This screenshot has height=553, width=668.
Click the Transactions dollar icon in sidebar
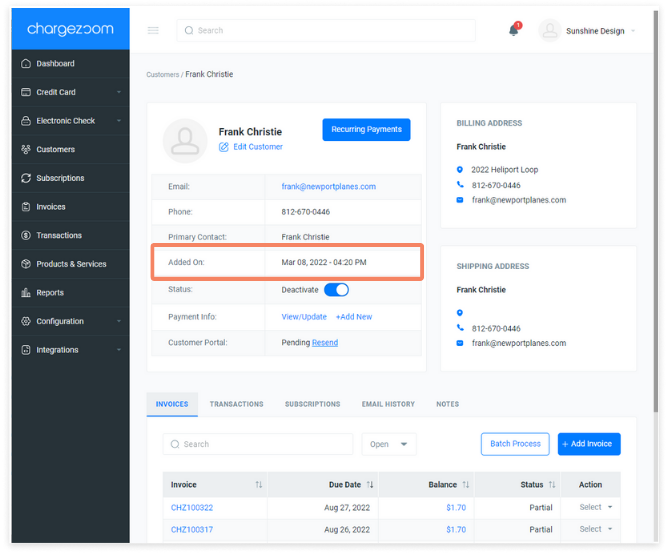26,235
